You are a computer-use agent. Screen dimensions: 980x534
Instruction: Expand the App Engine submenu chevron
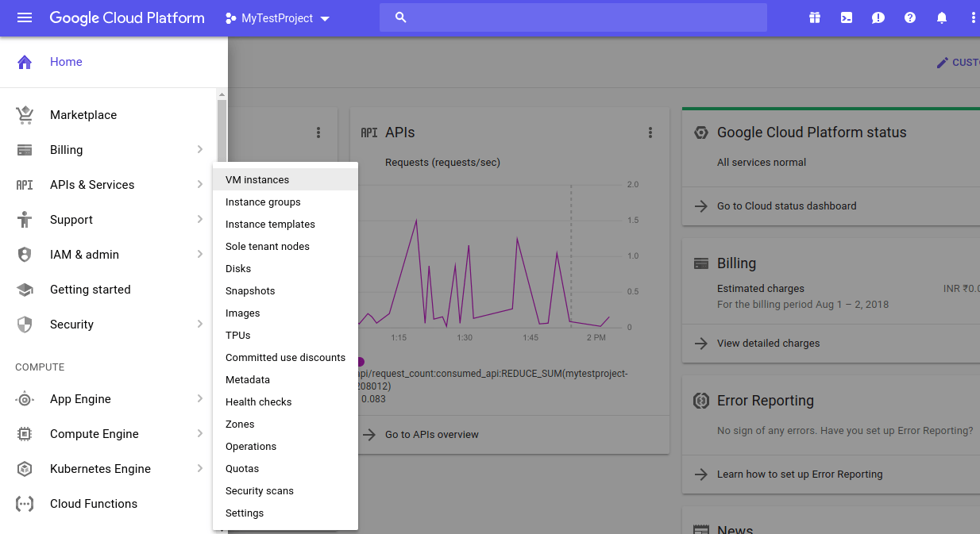tap(199, 398)
